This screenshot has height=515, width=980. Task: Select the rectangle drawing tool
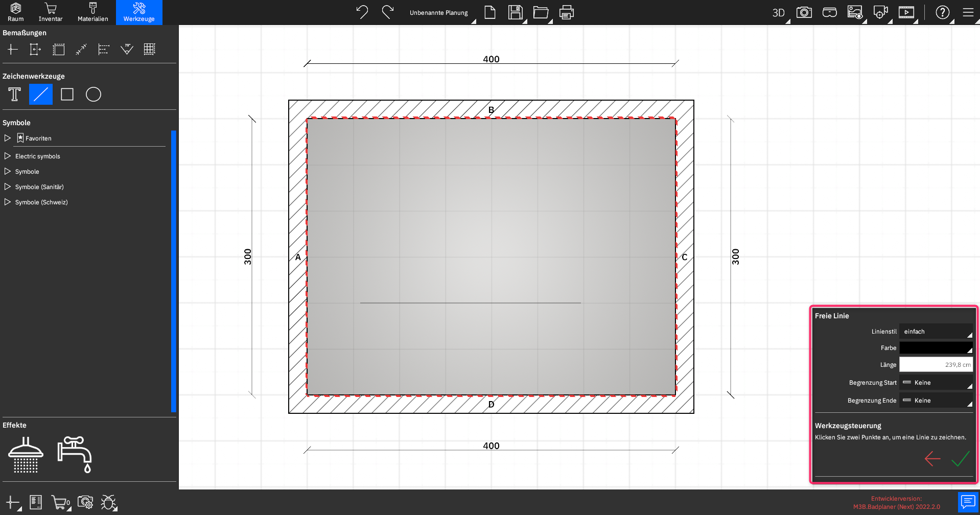[67, 95]
